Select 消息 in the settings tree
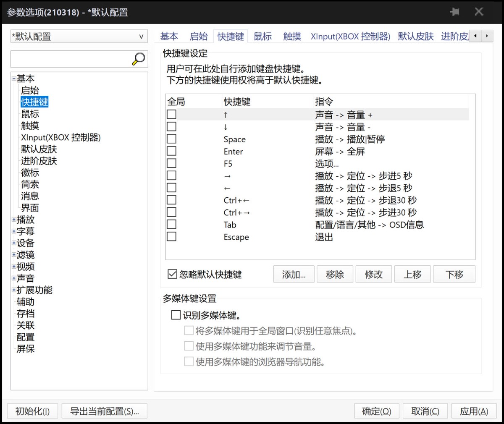Image resolution: width=504 pixels, height=424 pixels. pos(30,196)
